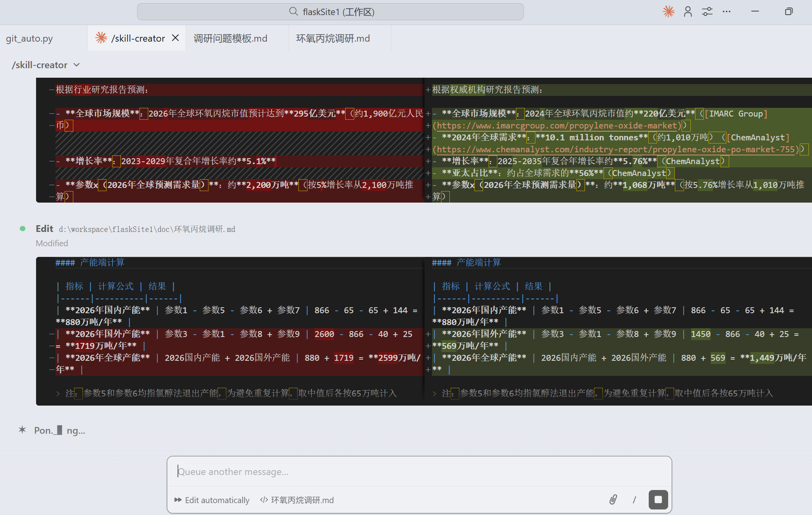This screenshot has height=515, width=812.
Task: Click the search magnifier icon in title bar
Action: pos(293,11)
